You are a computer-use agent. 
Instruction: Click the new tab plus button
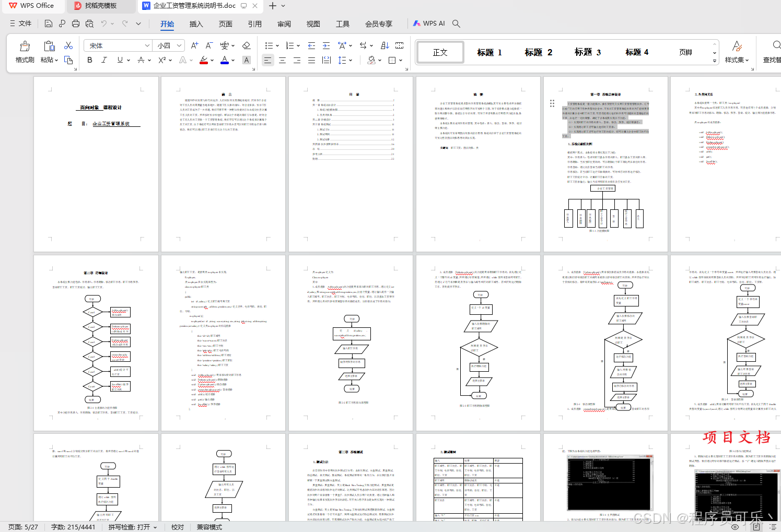272,6
